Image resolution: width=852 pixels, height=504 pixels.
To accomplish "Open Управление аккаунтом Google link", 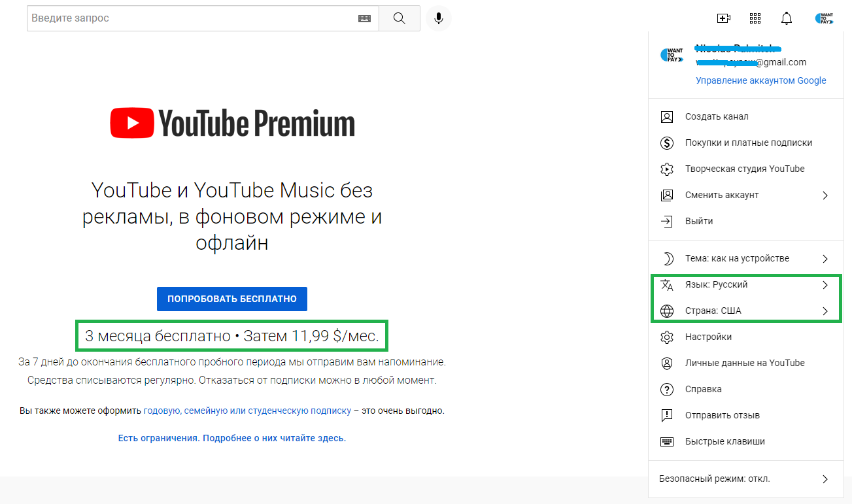I will [761, 80].
